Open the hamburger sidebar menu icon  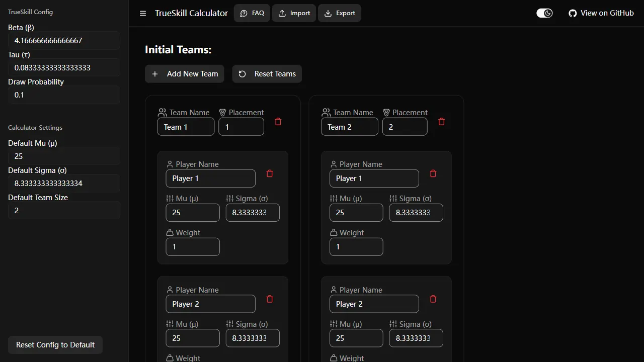click(x=143, y=14)
